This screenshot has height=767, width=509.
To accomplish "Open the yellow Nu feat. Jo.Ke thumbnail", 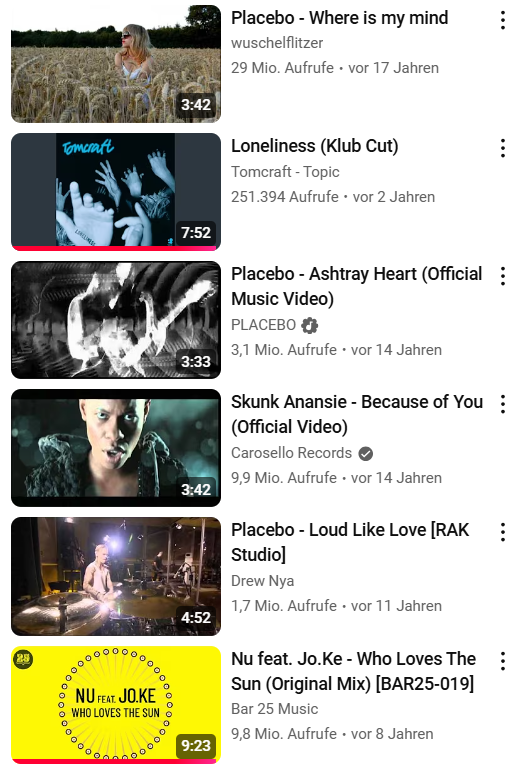I will 116,704.
